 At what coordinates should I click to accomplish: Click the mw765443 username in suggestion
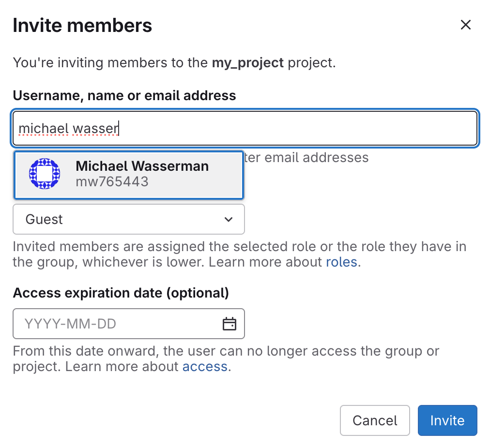tap(112, 182)
